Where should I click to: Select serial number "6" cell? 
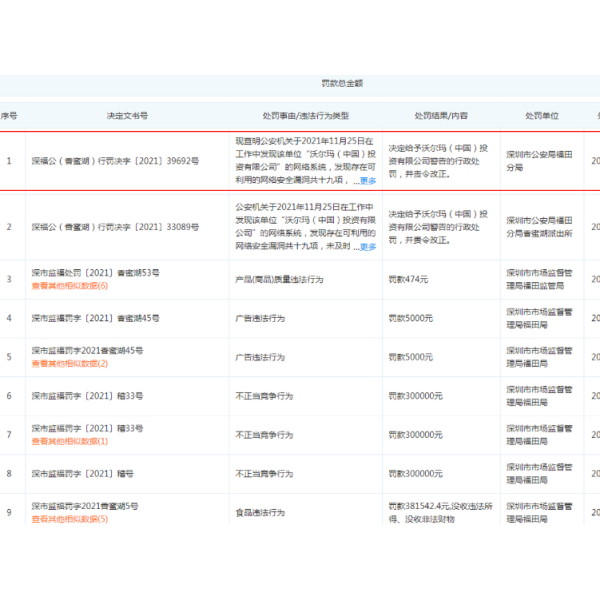9,396
